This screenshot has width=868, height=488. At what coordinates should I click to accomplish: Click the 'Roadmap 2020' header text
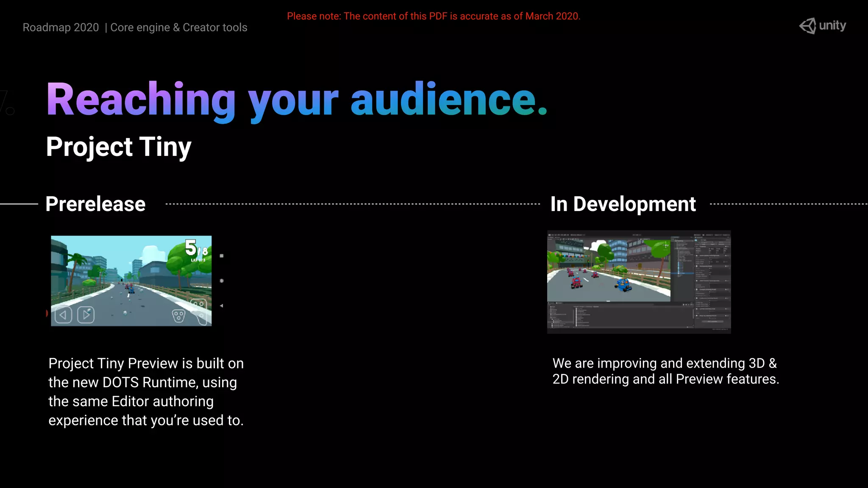pyautogui.click(x=61, y=28)
